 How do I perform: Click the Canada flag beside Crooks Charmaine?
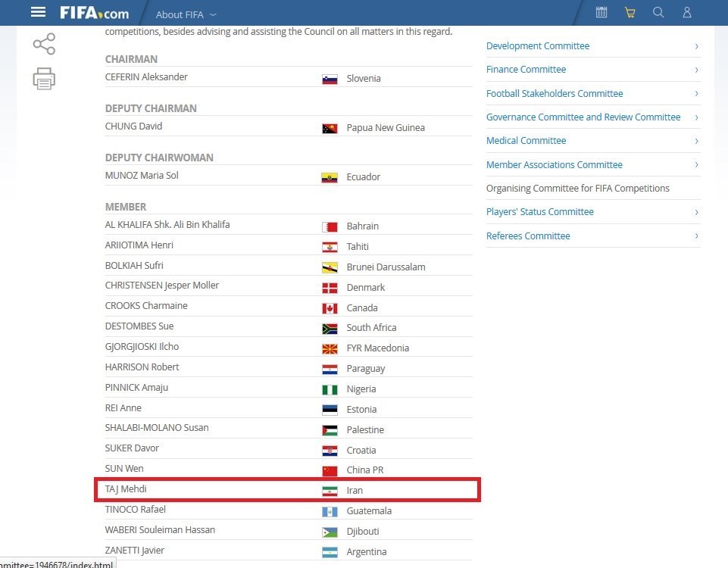click(330, 308)
